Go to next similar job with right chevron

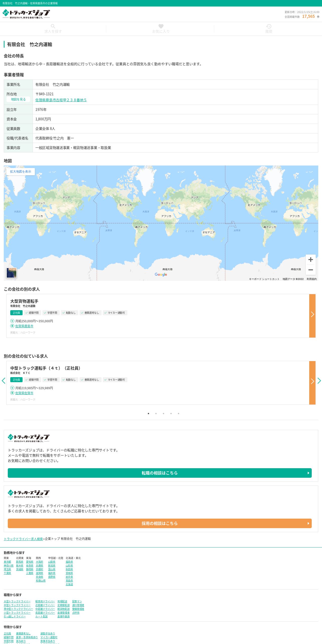(x=319, y=381)
